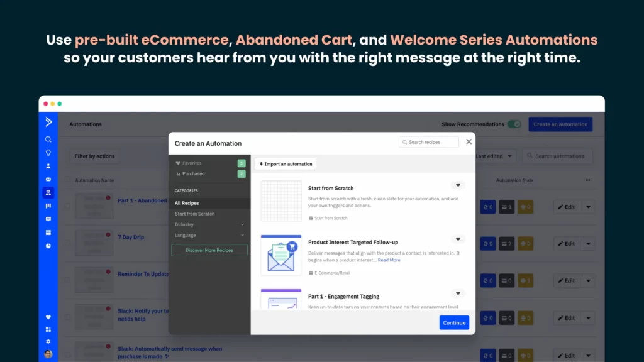Open the dropdown arrow beside the last row Edit
Screen dimensions: 644x362
[588, 356]
